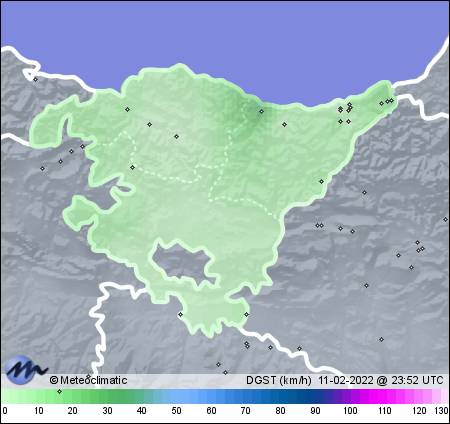This screenshot has height=424, width=450.
Task: Pick the dark navy 90 km/h legend color
Action: pyautogui.click(x=315, y=396)
